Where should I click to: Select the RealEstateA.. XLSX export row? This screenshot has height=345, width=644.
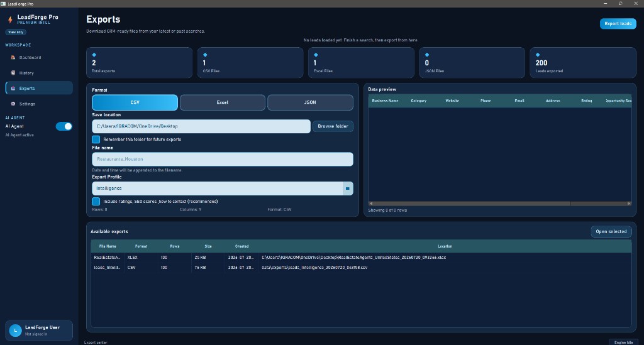pos(361,257)
